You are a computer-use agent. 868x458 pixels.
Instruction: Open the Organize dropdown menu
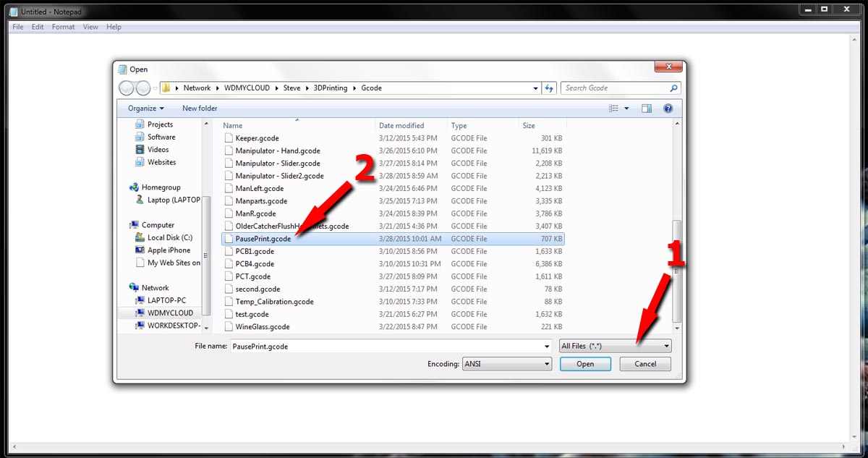pyautogui.click(x=145, y=109)
